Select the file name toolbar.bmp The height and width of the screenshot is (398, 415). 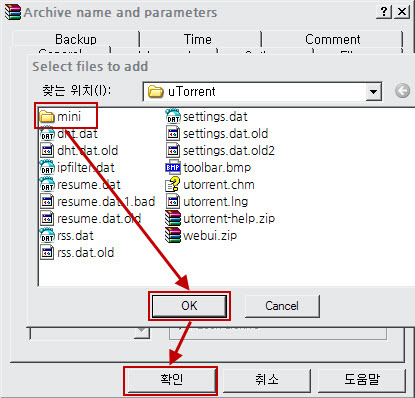pos(217,168)
